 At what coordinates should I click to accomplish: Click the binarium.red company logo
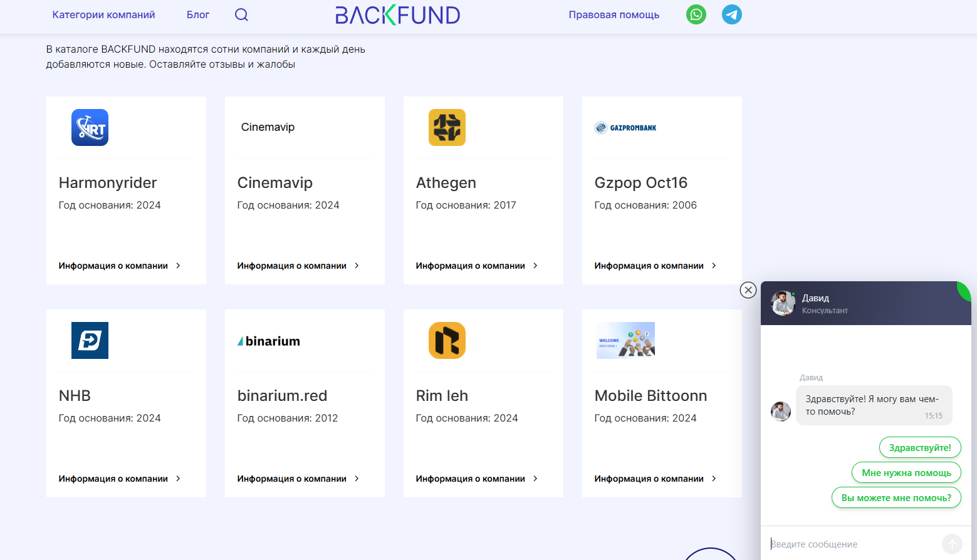(x=268, y=340)
